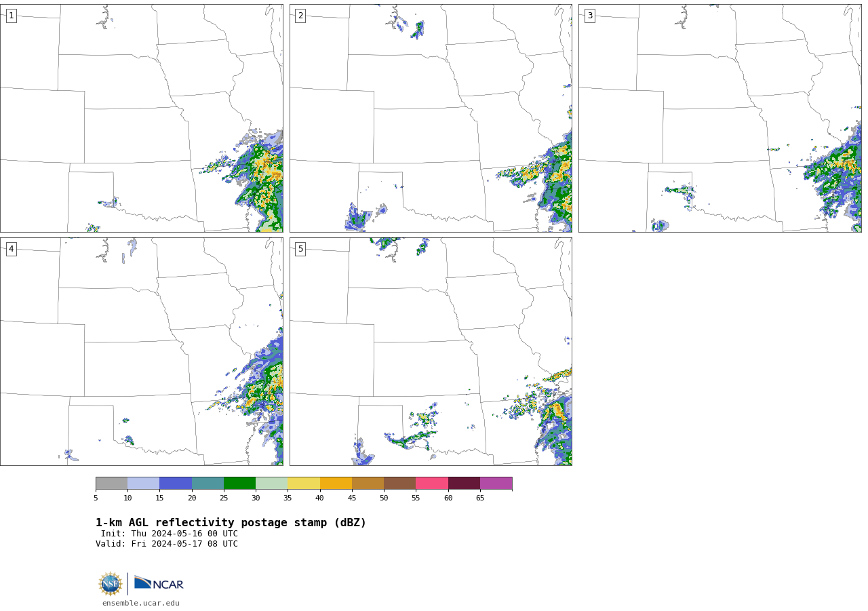Viewport: 868px width, 611px height.
Task: Click the NCAR logo
Action: [x=159, y=583]
